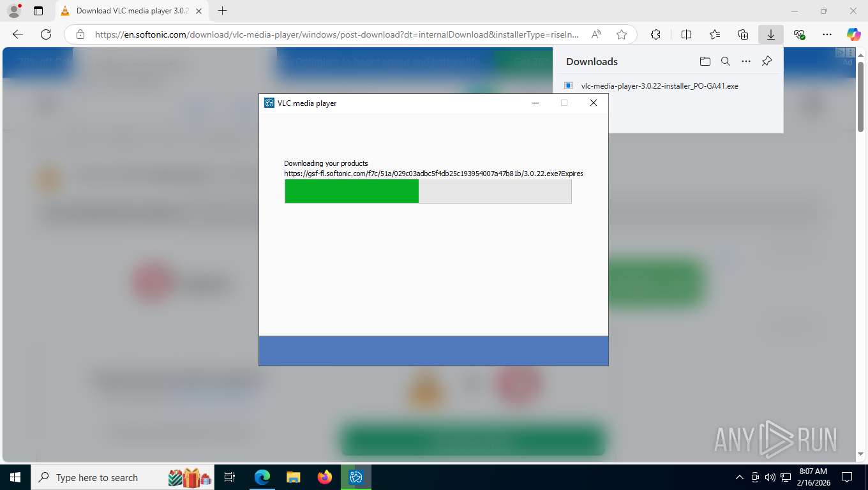Open File Explorer from taskbar
Image resolution: width=868 pixels, height=490 pixels.
293,477
